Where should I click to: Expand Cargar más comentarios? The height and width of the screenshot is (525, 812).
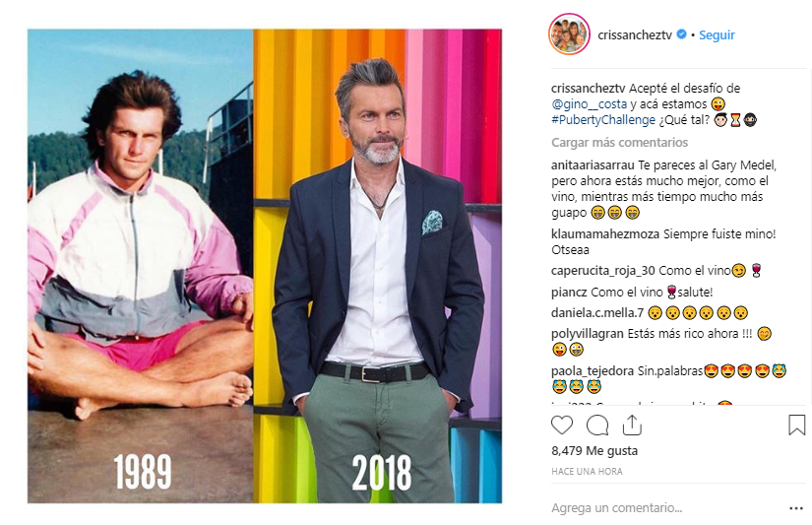[x=619, y=143]
